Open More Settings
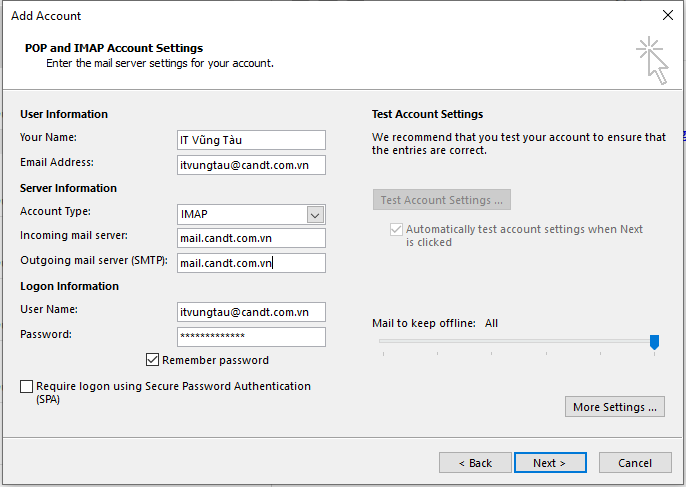The width and height of the screenshot is (686, 487). [x=615, y=406]
